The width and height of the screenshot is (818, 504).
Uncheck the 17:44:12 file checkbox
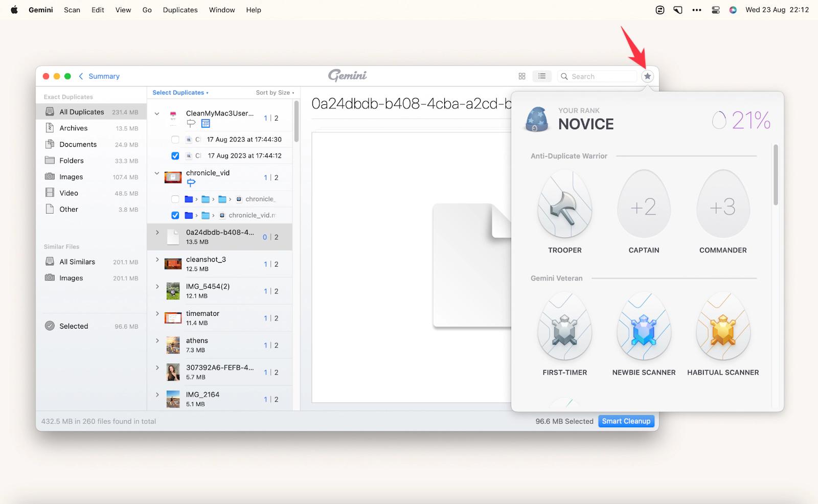click(175, 156)
